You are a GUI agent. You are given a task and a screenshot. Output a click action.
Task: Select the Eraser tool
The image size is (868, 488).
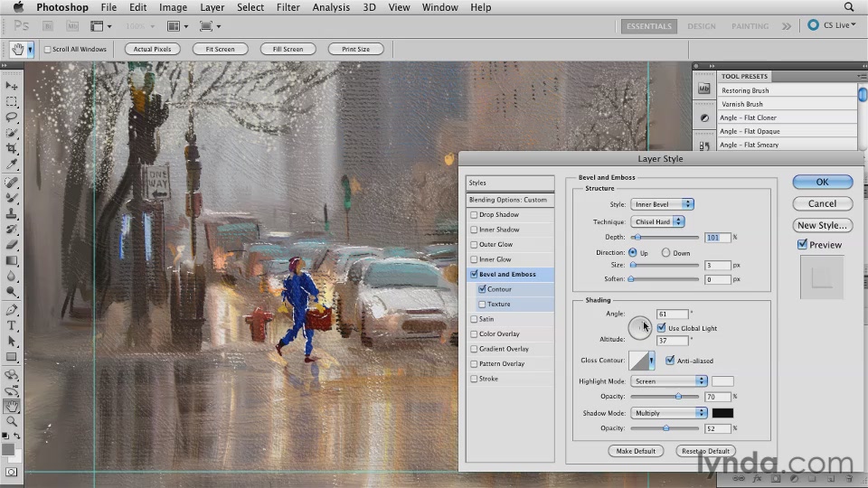[11, 245]
